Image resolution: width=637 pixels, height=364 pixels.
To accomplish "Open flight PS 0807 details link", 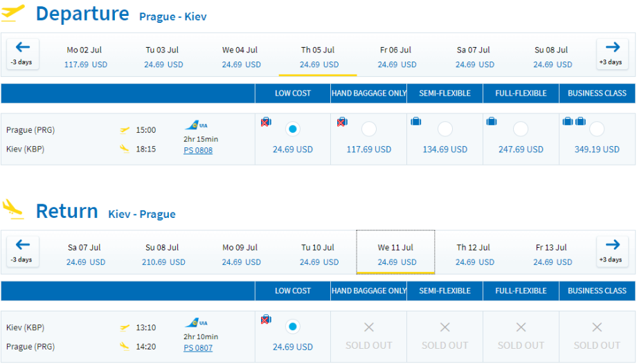I will 198,348.
